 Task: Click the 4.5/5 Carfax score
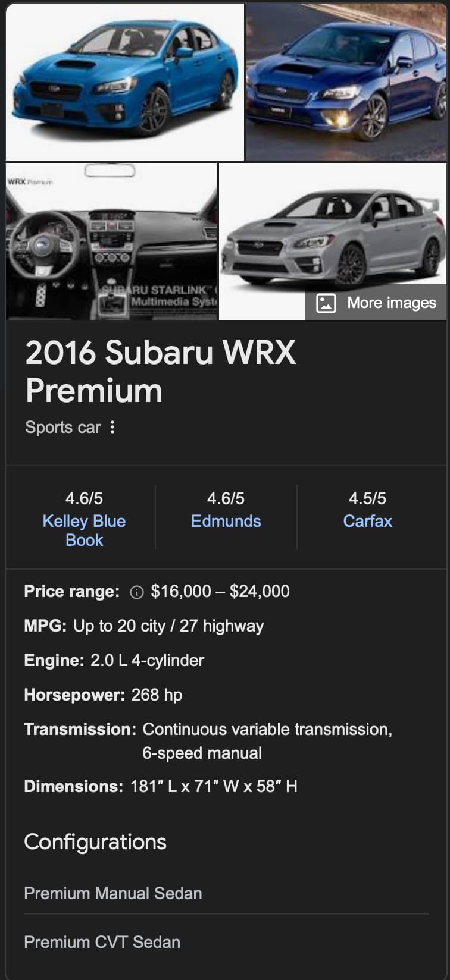click(x=367, y=498)
